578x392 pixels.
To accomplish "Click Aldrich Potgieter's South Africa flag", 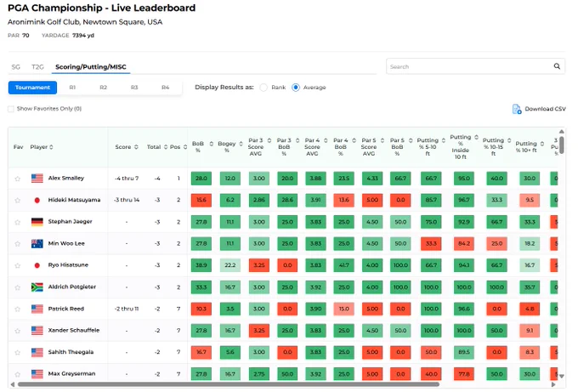I will [x=37, y=287].
